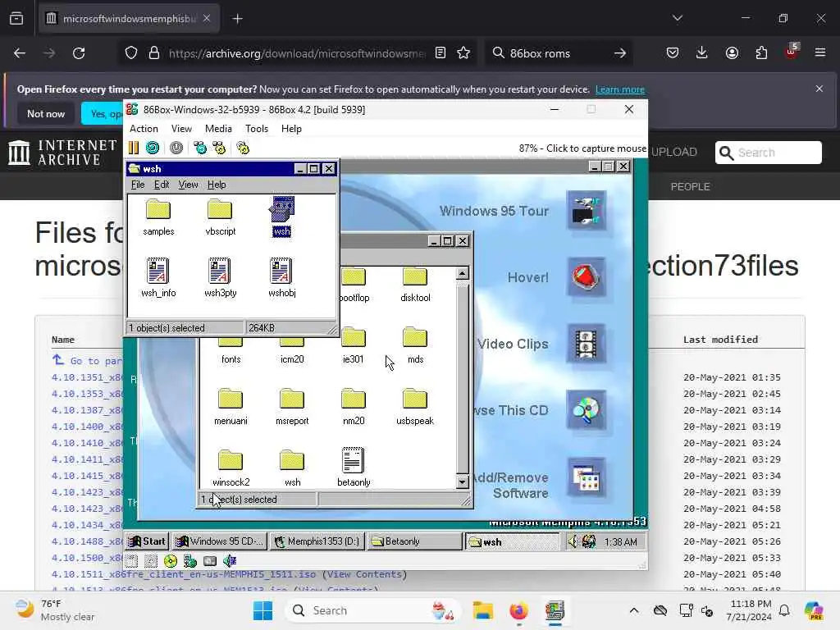The width and height of the screenshot is (840, 630).
Task: Click the network status bar icon in 86Box
Action: 190,561
